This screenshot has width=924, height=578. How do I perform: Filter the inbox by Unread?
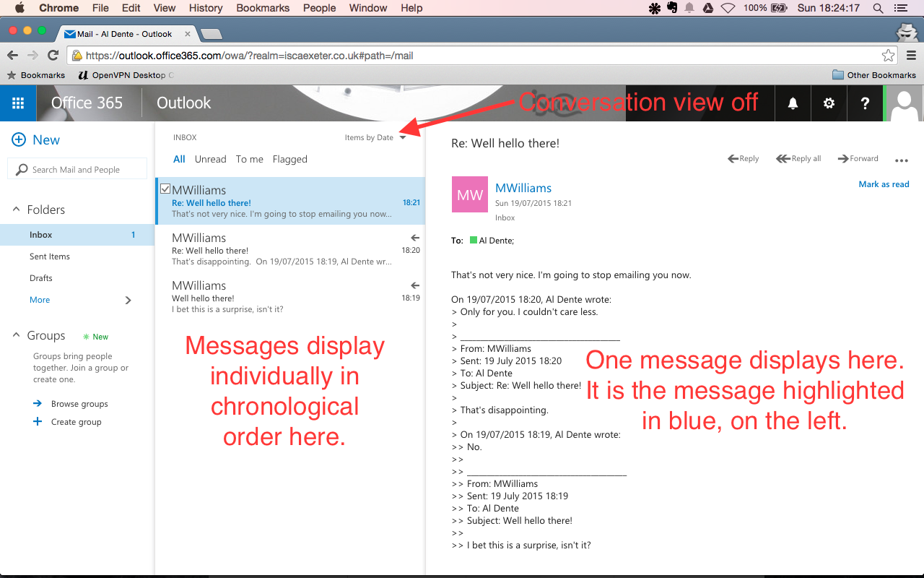coord(211,159)
